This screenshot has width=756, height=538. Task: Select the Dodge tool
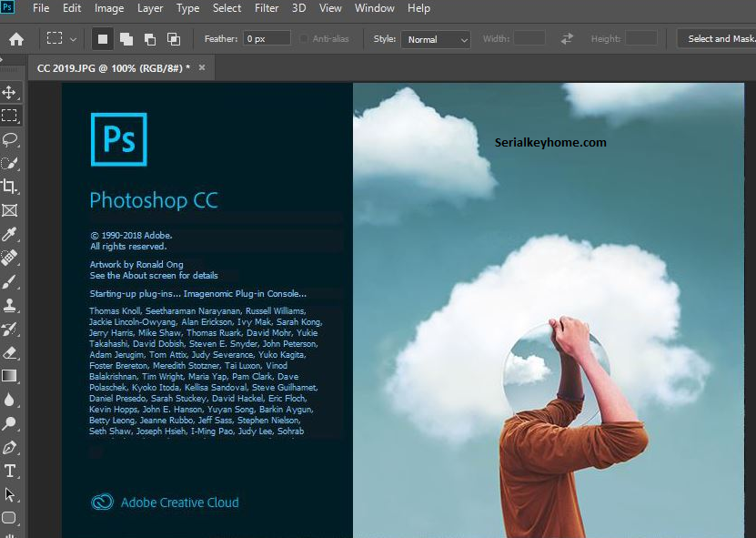[x=10, y=423]
